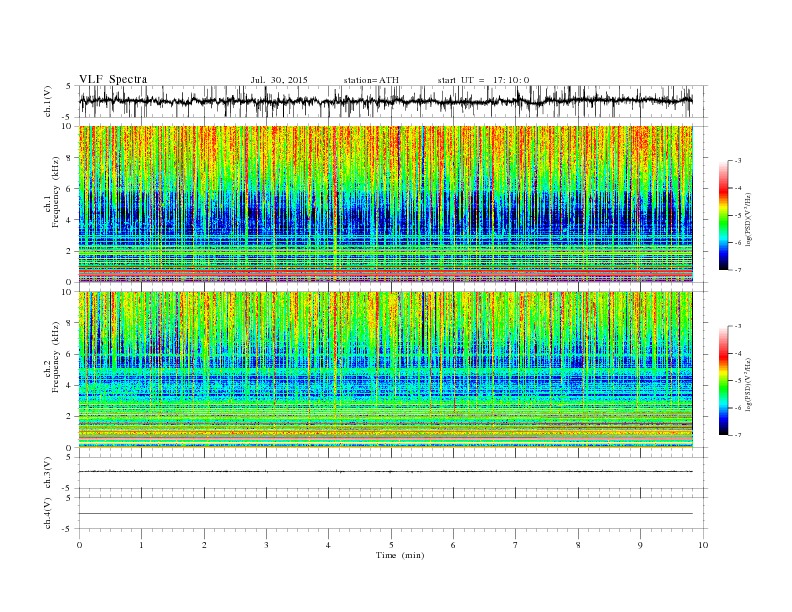Click the time axis end label "10"
Image resolution: width=792 pixels, height=612 pixels.
[x=703, y=545]
